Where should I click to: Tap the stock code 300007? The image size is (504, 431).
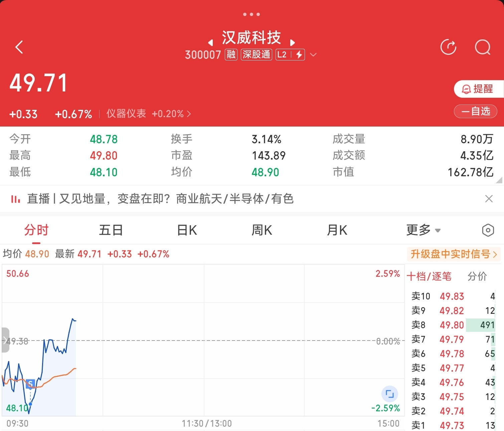tap(203, 55)
